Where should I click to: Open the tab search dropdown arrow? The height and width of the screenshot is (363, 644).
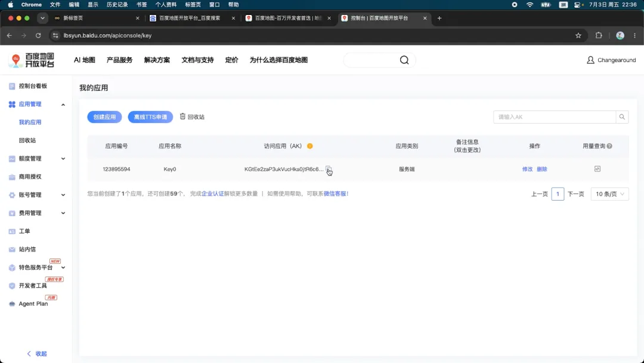(42, 18)
